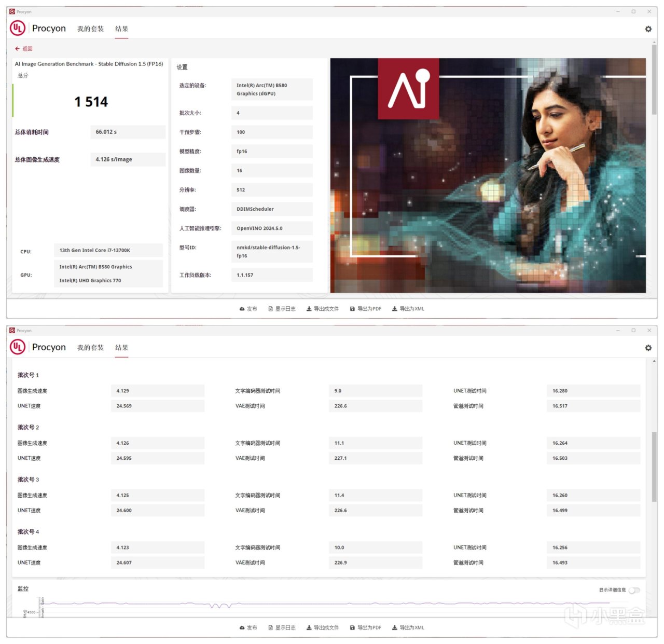Click 发布 in the top window
Viewport: 664px width, 644px height.
click(248, 309)
